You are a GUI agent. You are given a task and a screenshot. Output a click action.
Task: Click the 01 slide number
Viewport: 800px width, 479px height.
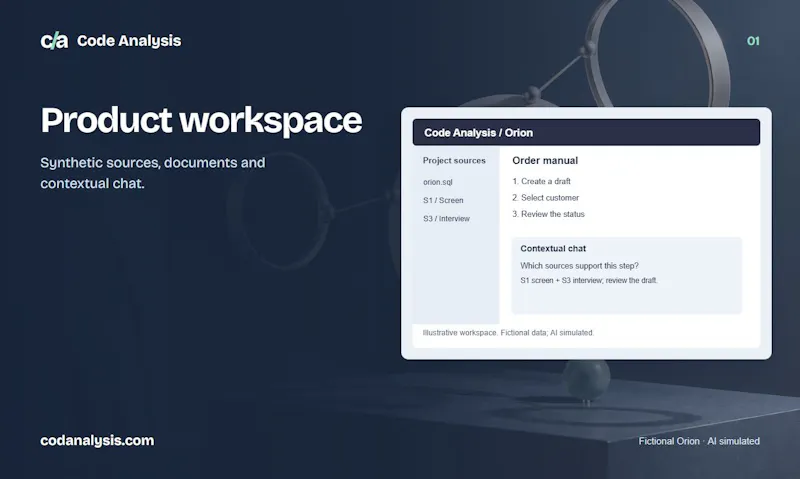[753, 41]
